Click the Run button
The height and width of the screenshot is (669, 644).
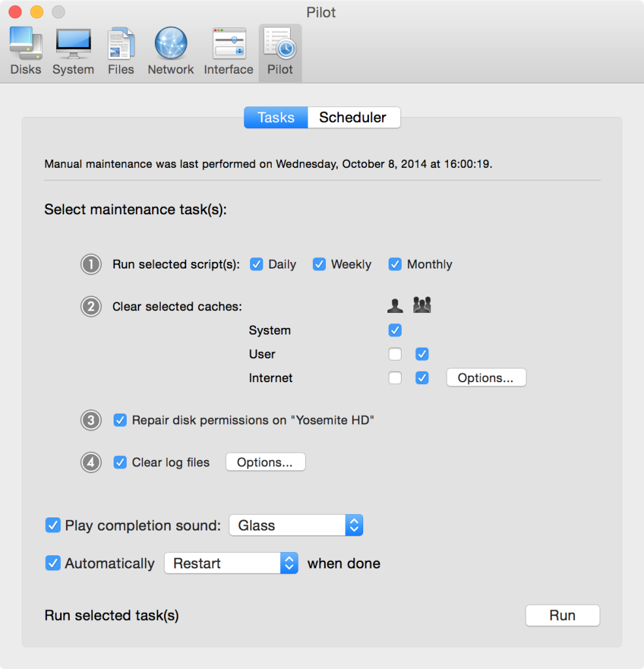tap(562, 615)
